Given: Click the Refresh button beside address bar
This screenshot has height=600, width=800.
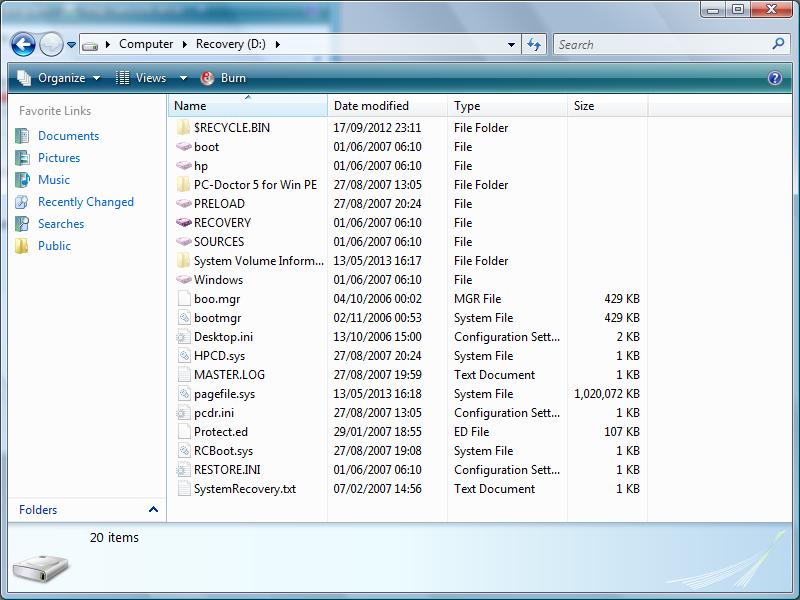Looking at the screenshot, I should 534,44.
